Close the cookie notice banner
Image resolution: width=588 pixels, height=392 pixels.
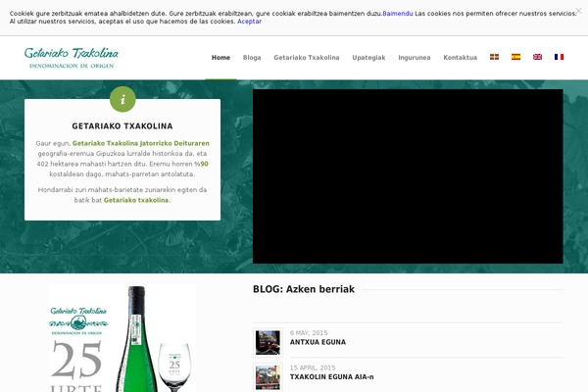[x=579, y=11]
